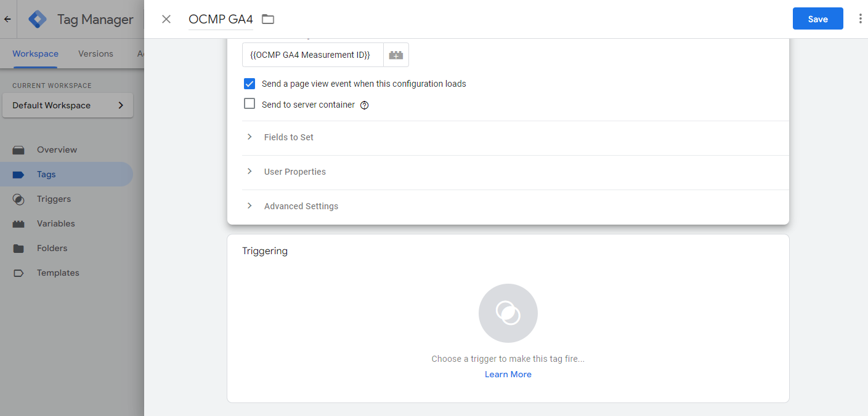Expand the User Properties section
The height and width of the screenshot is (416, 868).
[508, 172]
